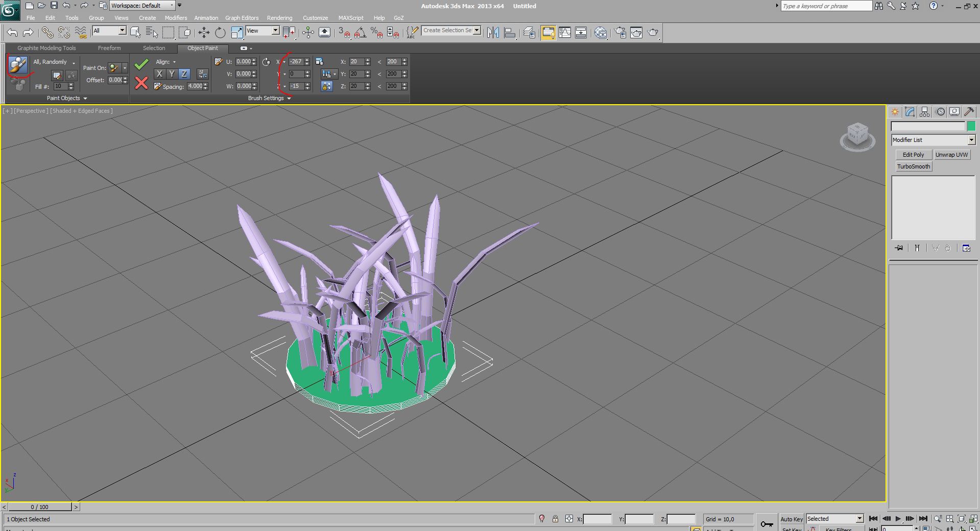The height and width of the screenshot is (531, 980).
Task: Toggle the X align axis button
Action: (x=159, y=74)
